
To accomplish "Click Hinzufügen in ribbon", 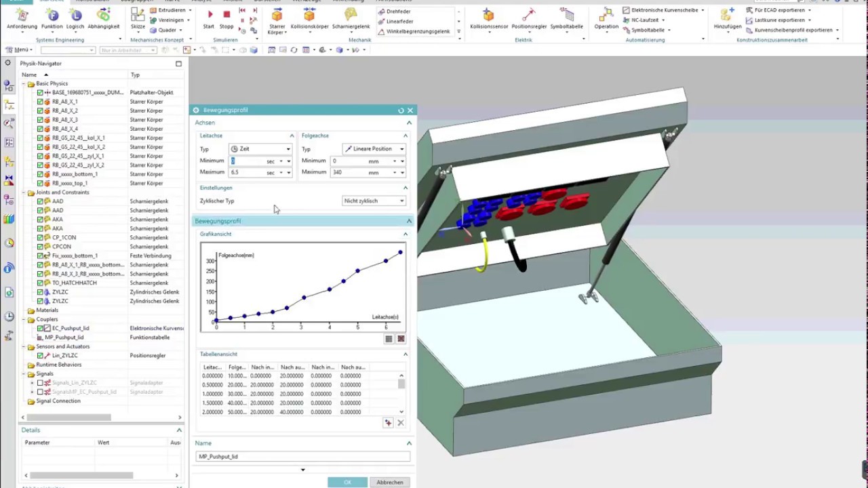I will click(727, 19).
